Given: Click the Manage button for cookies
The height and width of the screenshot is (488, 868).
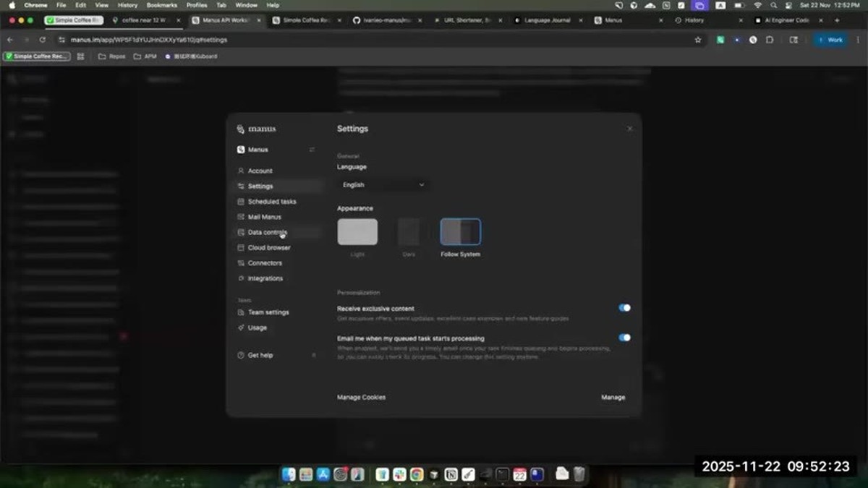Looking at the screenshot, I should [x=613, y=397].
